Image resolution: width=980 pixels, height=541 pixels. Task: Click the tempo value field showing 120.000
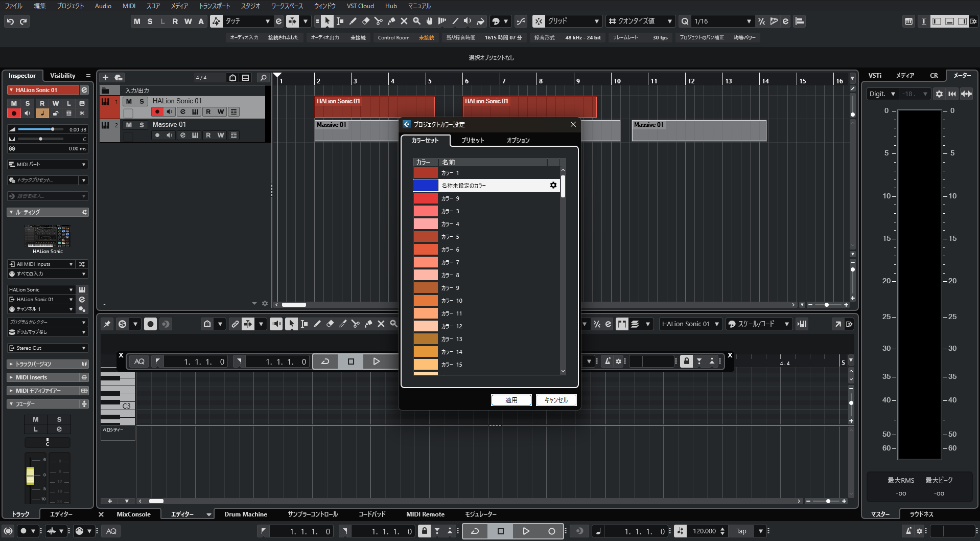point(704,531)
